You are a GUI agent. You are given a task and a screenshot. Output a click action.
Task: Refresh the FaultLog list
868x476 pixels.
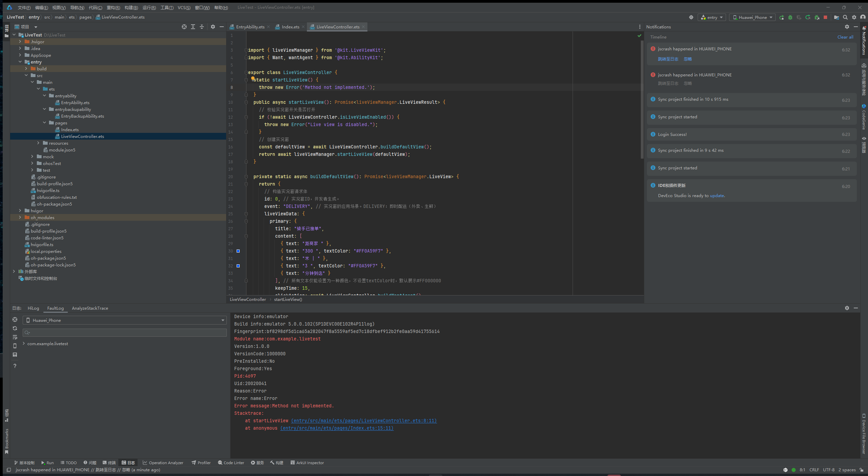pos(15,328)
